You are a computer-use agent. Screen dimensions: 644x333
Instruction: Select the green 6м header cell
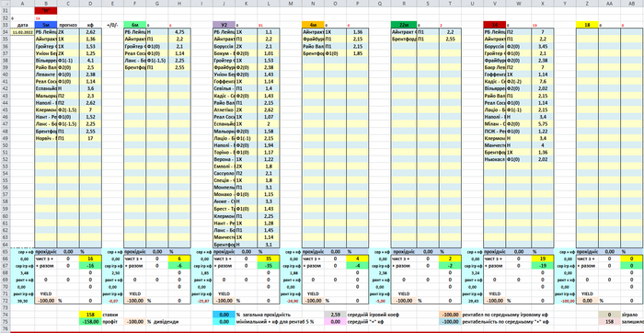(x=134, y=25)
